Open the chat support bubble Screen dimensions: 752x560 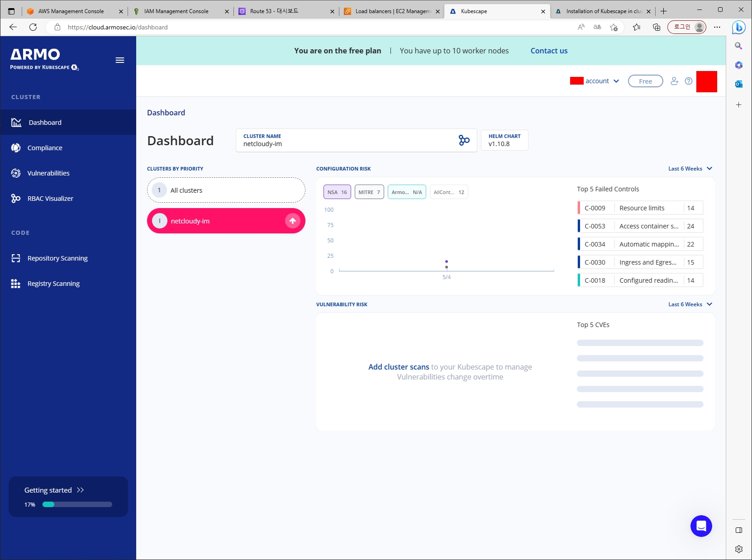coord(701,526)
